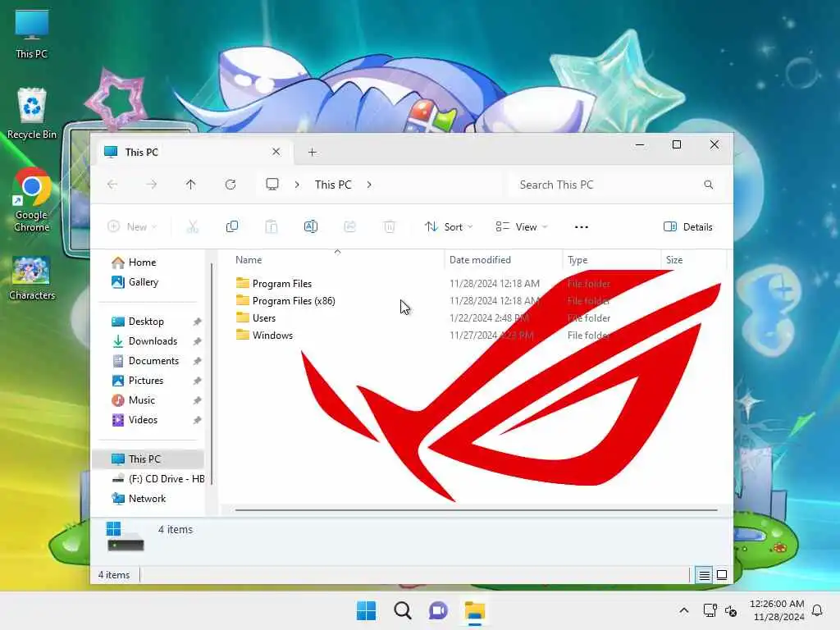Click the Copy icon in toolbar

[x=232, y=226]
